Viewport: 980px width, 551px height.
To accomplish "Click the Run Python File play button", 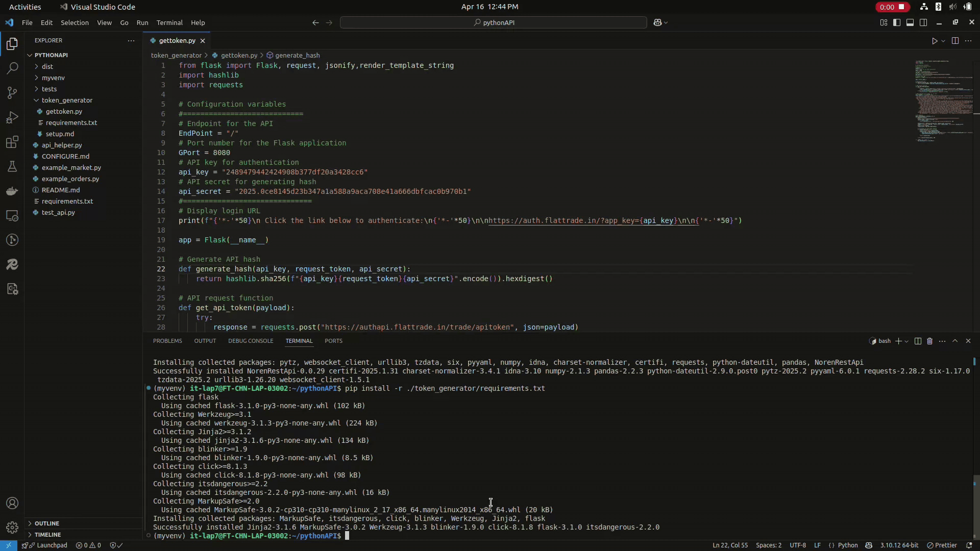I will point(935,41).
